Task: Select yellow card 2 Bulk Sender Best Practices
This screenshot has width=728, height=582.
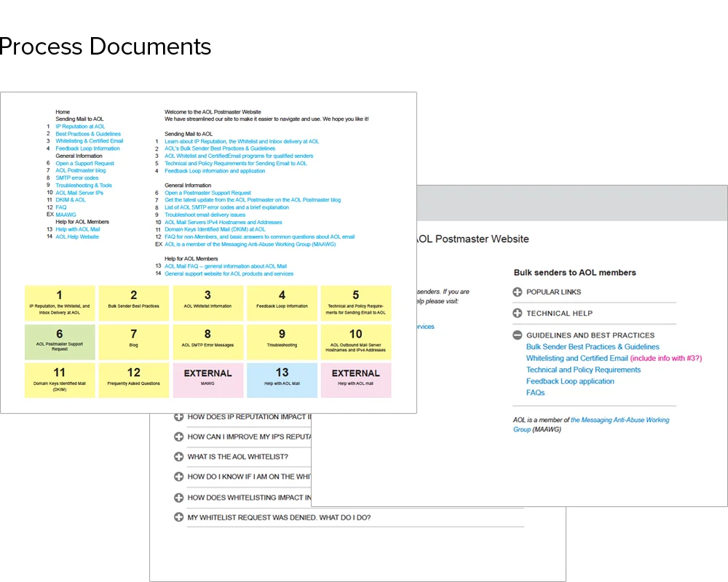Action: point(134,303)
